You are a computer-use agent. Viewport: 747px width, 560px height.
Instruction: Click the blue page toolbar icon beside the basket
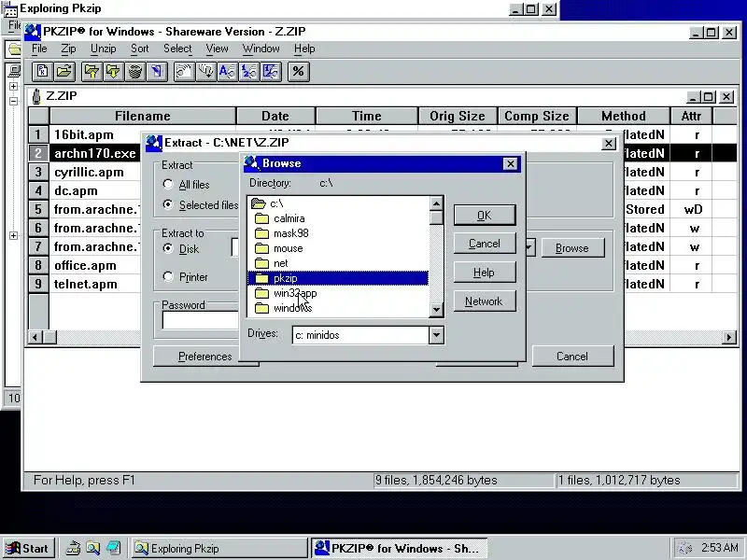click(157, 72)
